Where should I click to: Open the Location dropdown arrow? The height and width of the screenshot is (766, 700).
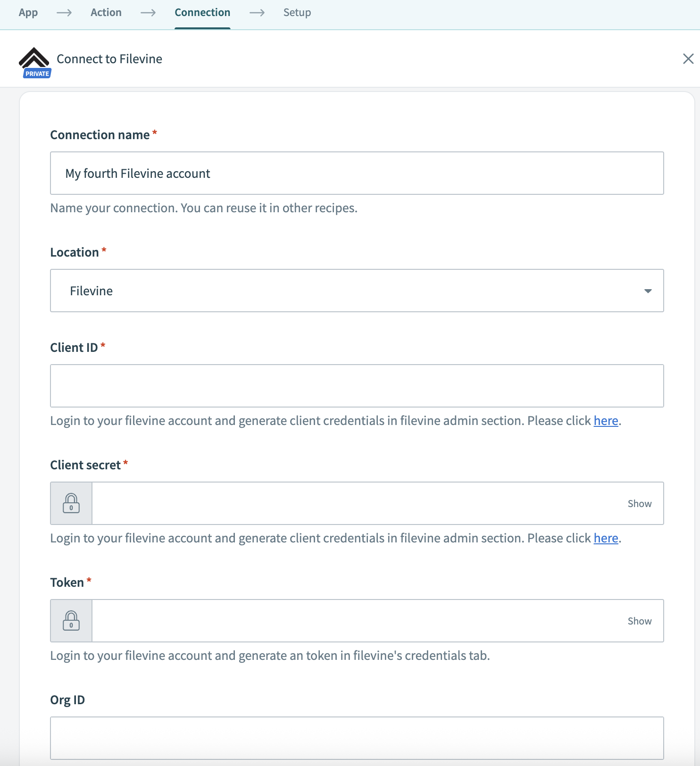coord(648,291)
